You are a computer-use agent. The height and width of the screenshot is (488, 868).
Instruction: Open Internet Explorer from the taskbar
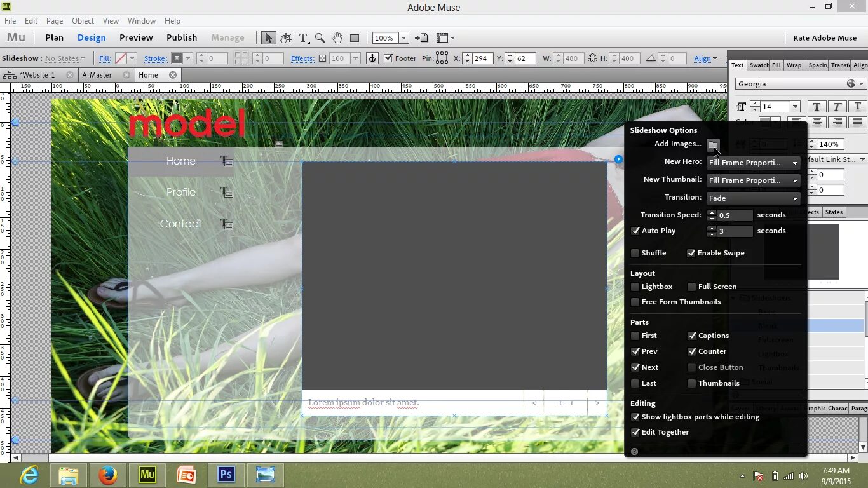[29, 475]
